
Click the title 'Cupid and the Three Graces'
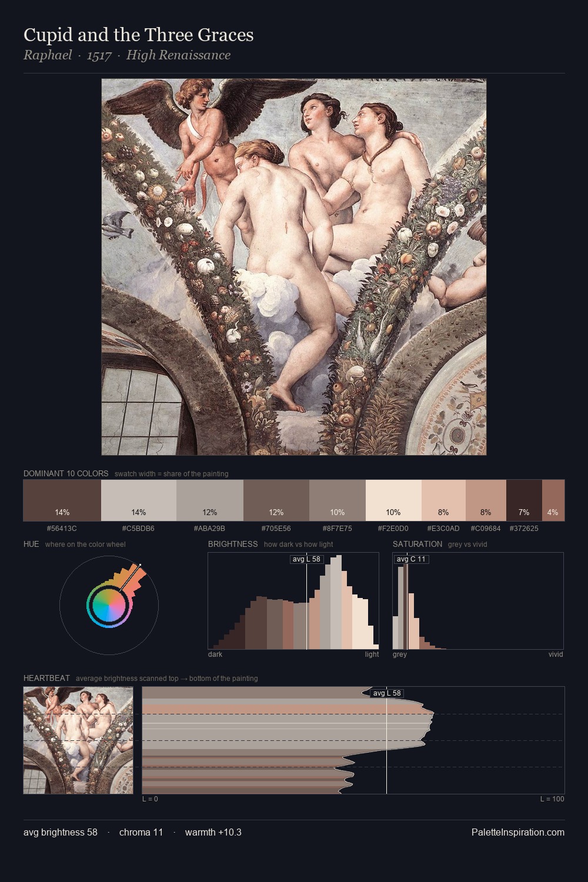(139, 35)
